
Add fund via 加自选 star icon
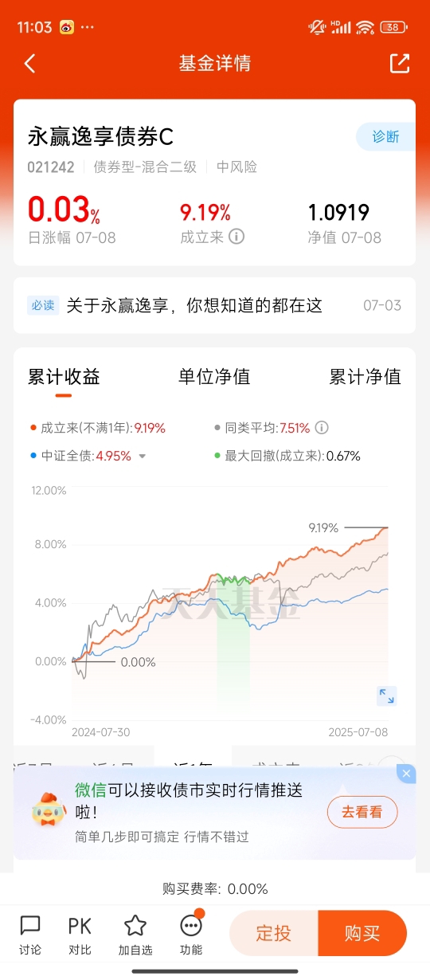135,935
